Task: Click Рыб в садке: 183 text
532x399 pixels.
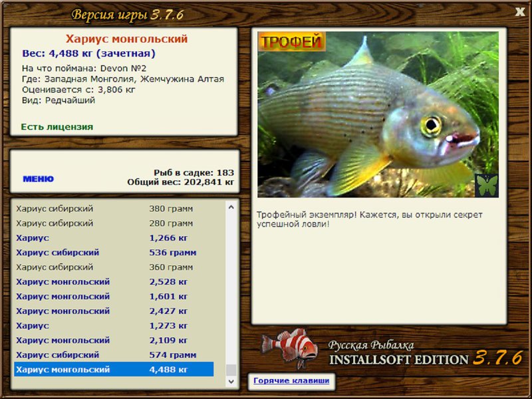Action: (x=194, y=172)
